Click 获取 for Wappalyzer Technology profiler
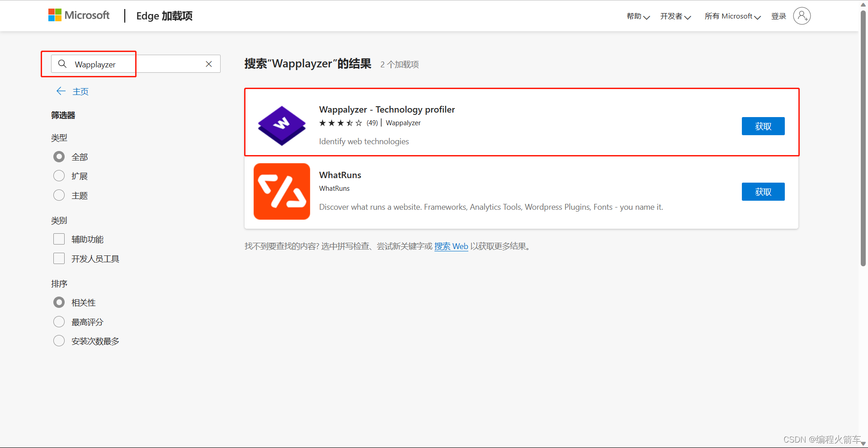This screenshot has height=448, width=868. coord(763,126)
